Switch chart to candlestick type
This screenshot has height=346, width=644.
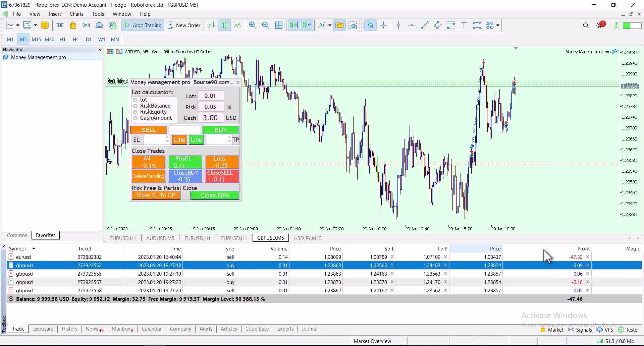tap(224, 25)
